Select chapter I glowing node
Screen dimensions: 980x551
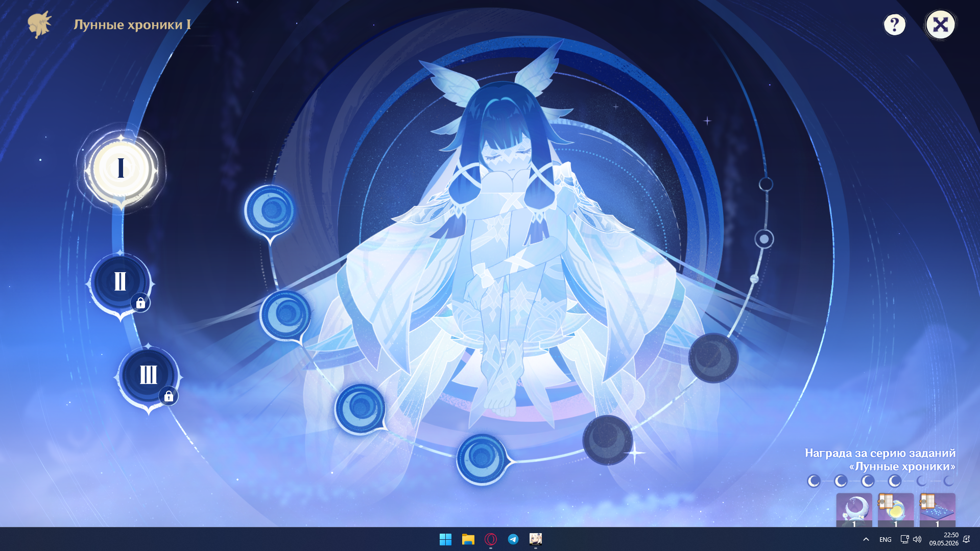coord(121,169)
